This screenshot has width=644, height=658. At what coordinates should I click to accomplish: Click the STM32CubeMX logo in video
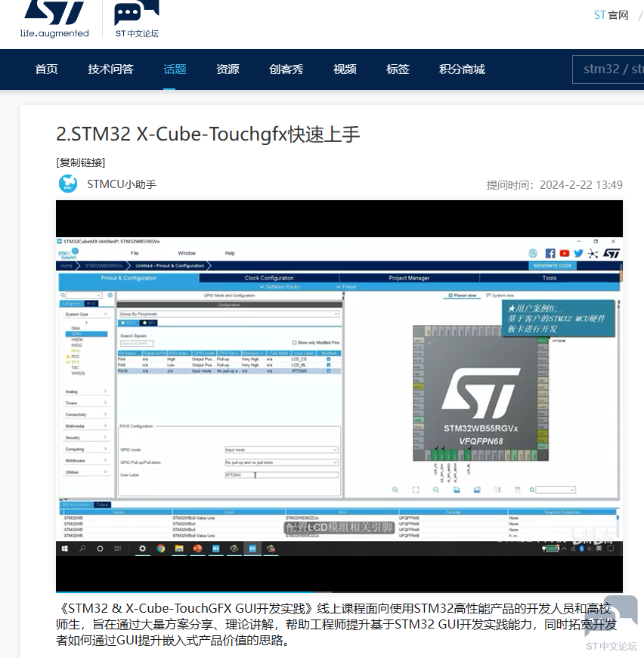(69, 254)
